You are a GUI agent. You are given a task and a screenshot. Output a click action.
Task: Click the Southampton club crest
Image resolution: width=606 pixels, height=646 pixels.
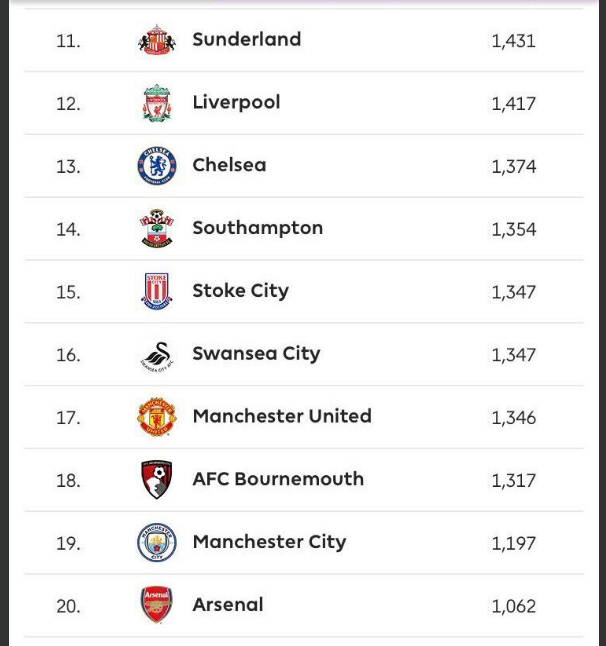point(157,229)
